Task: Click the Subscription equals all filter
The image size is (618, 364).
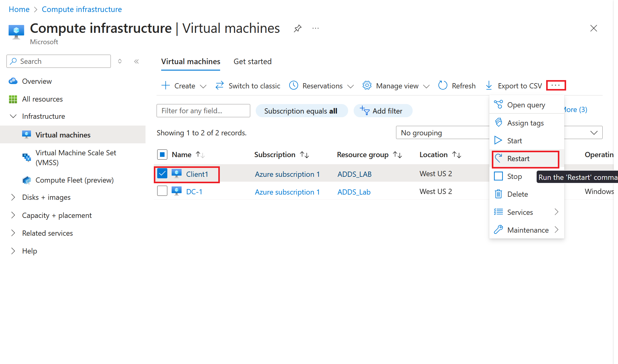Action: tap(301, 111)
